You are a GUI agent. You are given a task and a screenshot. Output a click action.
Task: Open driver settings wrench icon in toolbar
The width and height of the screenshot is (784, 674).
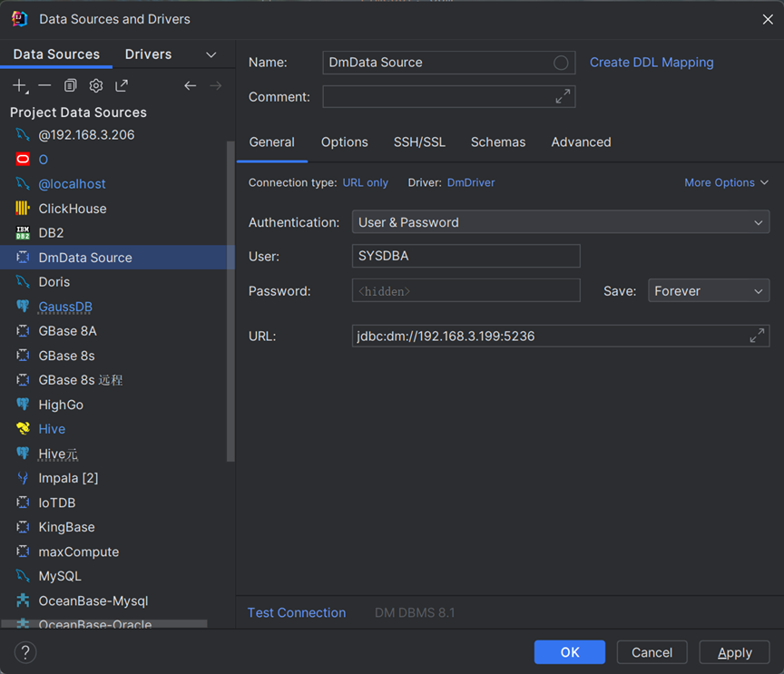pos(95,85)
